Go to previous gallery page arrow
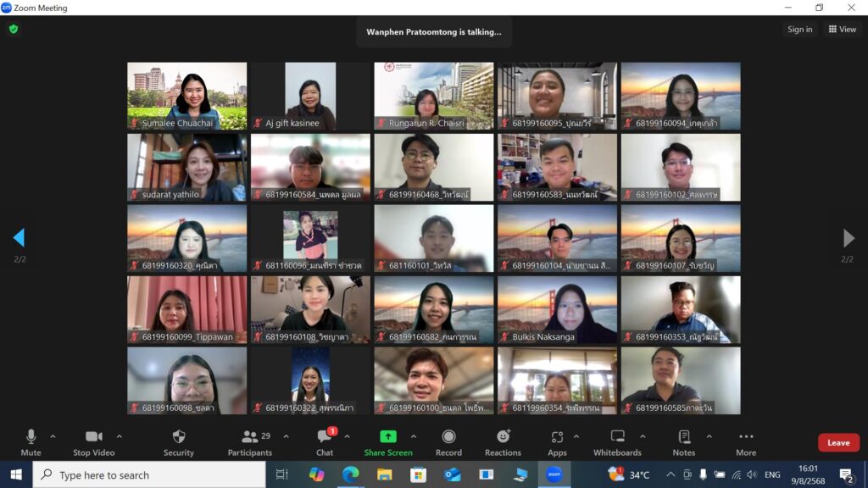868x488 pixels. click(19, 238)
